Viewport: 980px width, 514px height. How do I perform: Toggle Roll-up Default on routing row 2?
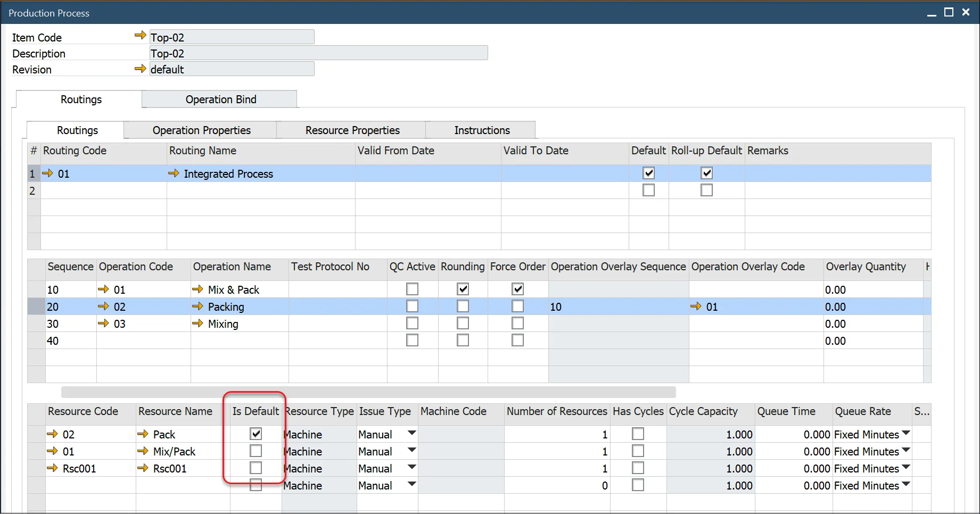706,189
